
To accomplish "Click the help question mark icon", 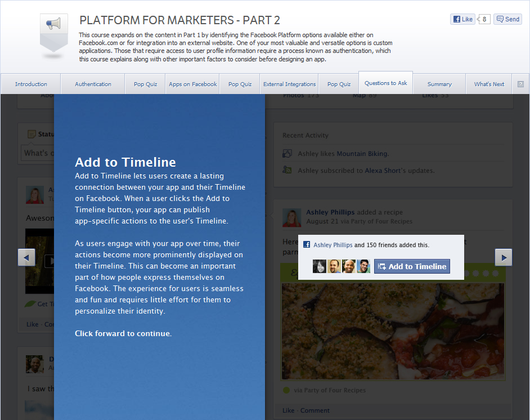I will tap(520, 84).
